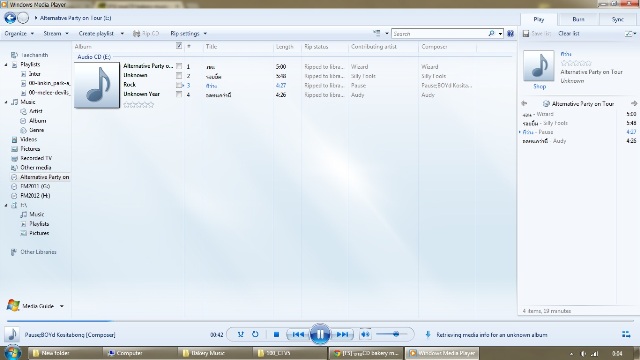Sort by Contributing artist column header
This screenshot has width=640, height=360.
point(373,47)
